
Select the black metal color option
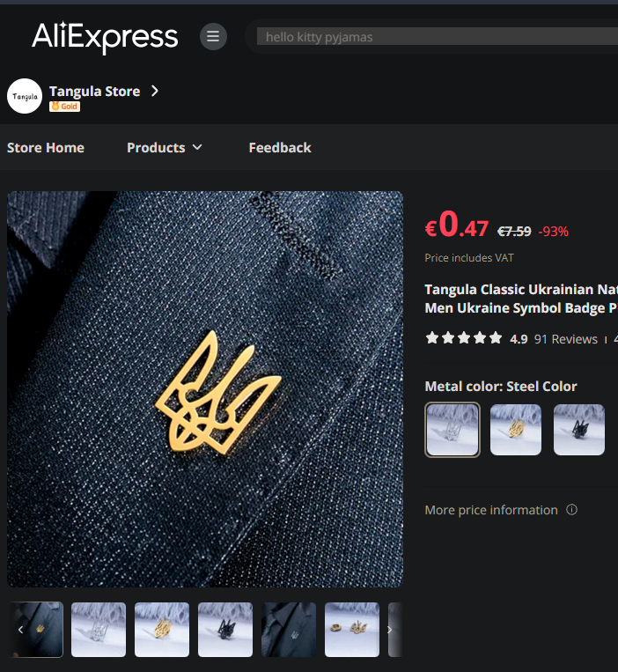click(579, 430)
